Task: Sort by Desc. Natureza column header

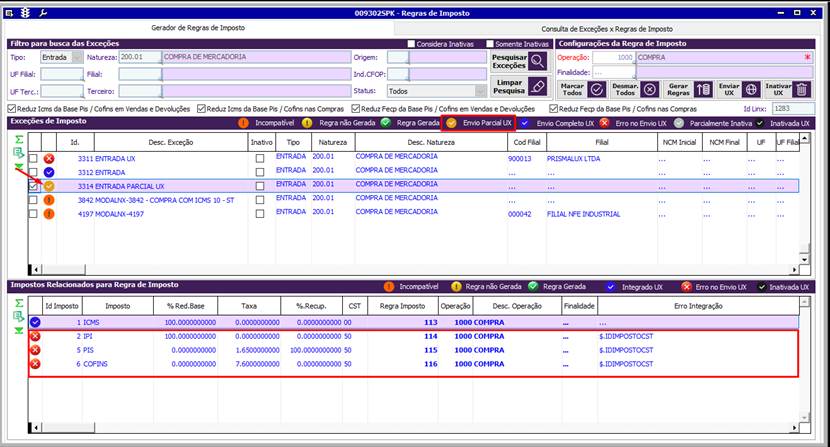Action: [x=431, y=142]
